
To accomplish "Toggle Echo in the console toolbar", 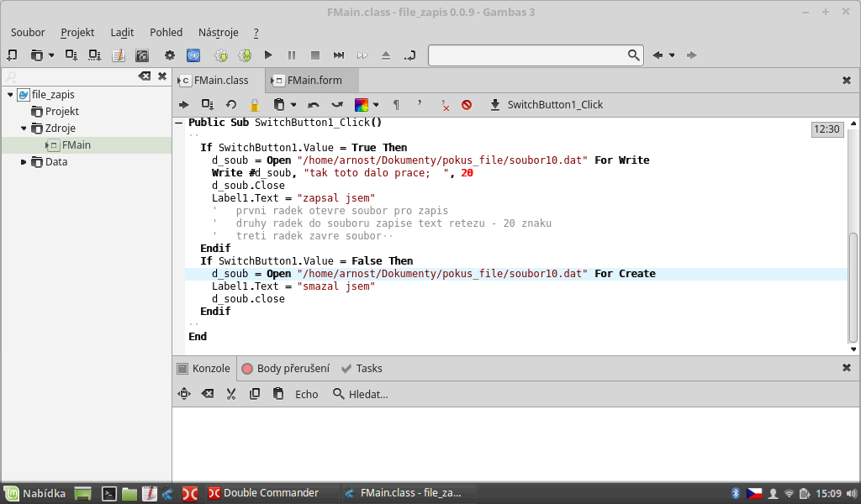I will [306, 393].
